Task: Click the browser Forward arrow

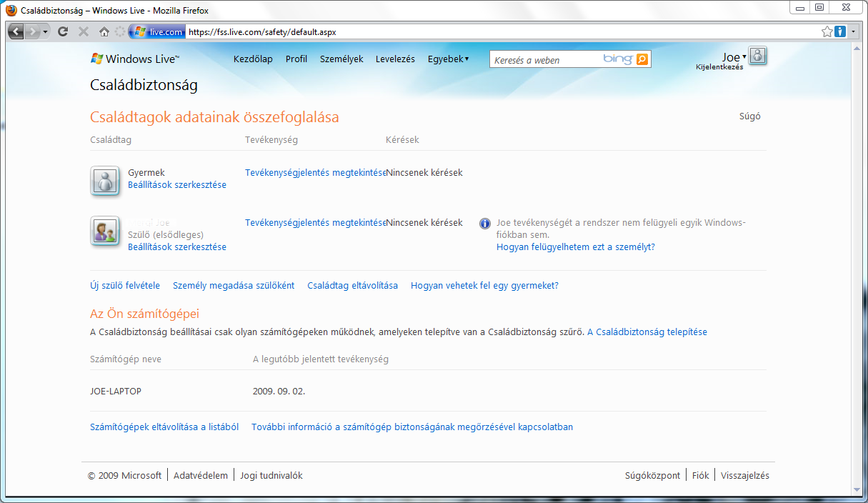Action: pos(33,32)
